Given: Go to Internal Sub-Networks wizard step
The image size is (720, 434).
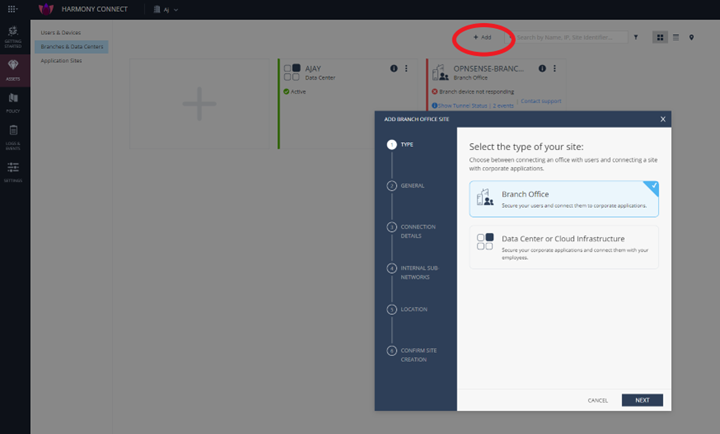Looking at the screenshot, I should click(413, 272).
